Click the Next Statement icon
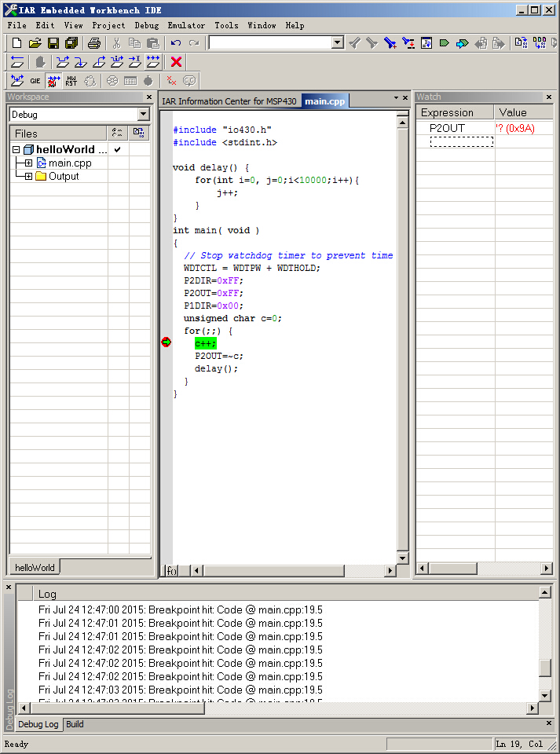Viewport: 560px width, 754px height. pos(117,61)
